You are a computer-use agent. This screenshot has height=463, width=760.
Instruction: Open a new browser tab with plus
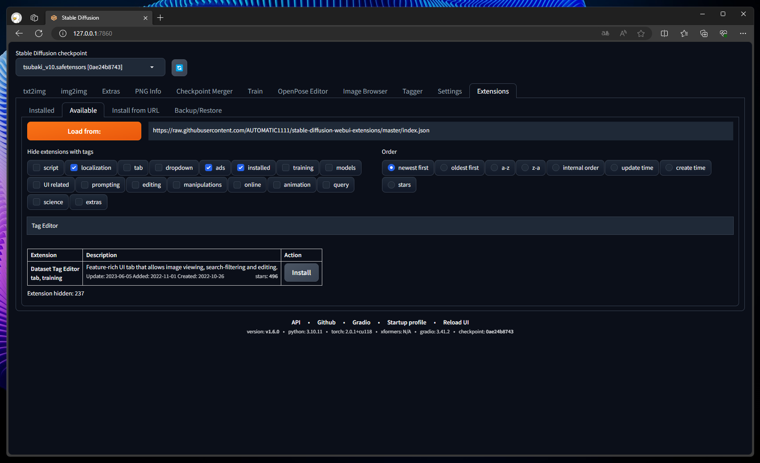click(160, 18)
